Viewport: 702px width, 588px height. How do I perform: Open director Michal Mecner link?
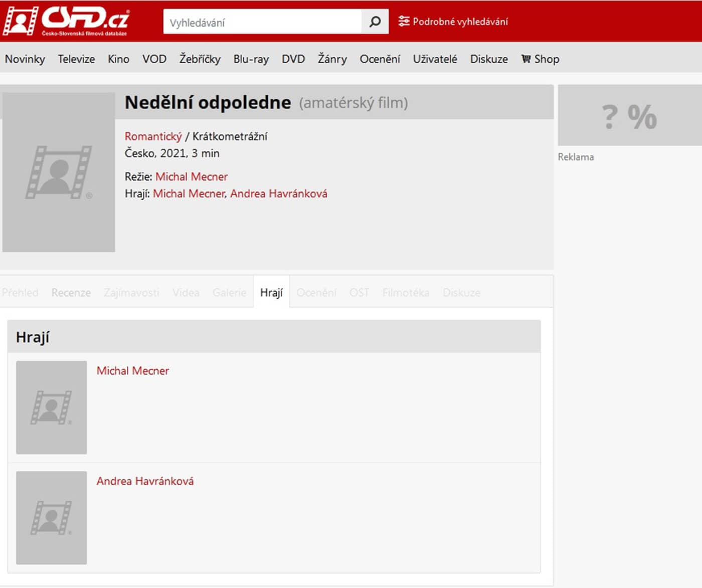[192, 177]
